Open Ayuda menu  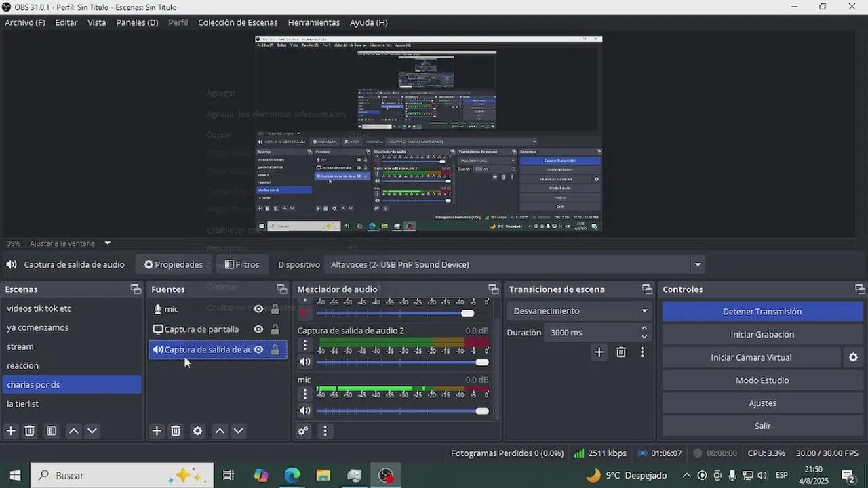click(x=369, y=22)
